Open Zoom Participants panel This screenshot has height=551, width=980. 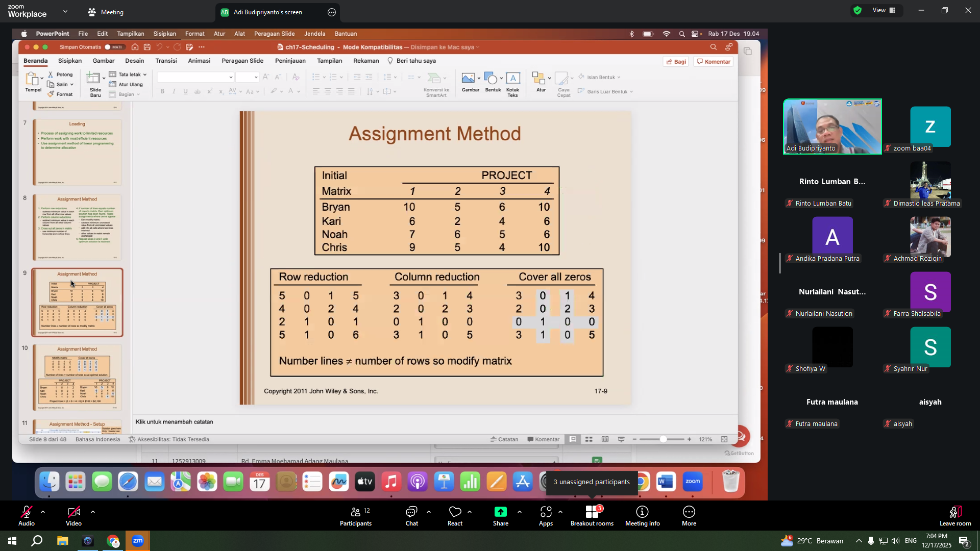point(356,515)
